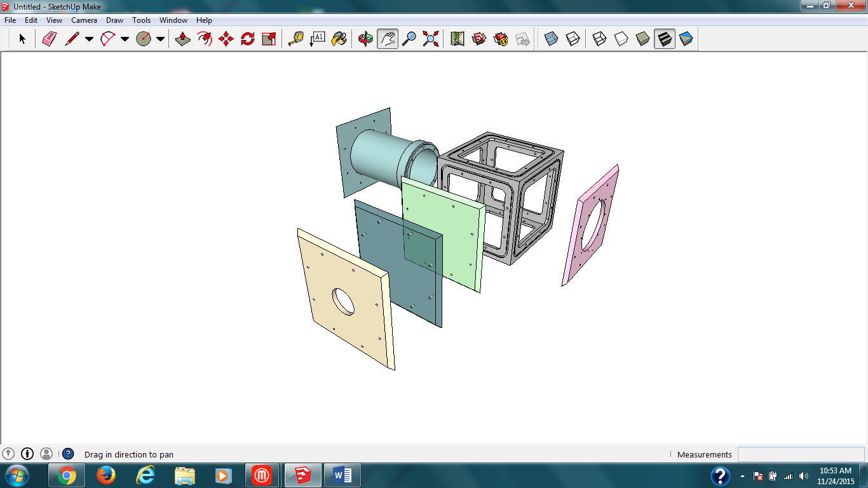Image resolution: width=868 pixels, height=488 pixels.
Task: Activate the Orbit tool
Action: coord(365,39)
